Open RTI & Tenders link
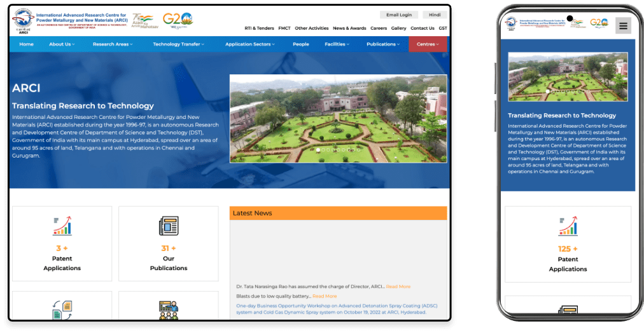 click(x=259, y=29)
